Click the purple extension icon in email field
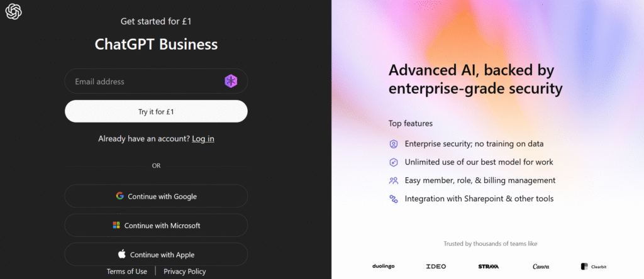Screen dimensions: 644x279 (x=231, y=81)
